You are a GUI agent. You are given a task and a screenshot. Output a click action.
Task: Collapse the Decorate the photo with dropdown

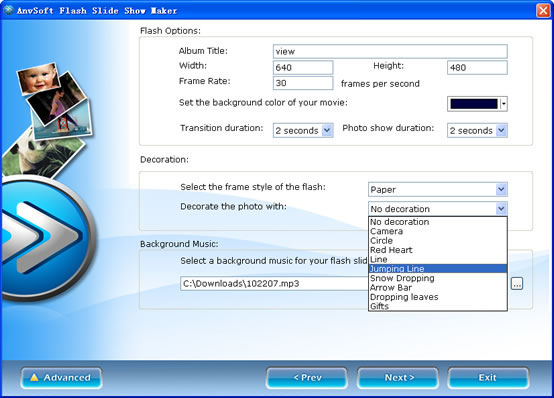pos(501,209)
